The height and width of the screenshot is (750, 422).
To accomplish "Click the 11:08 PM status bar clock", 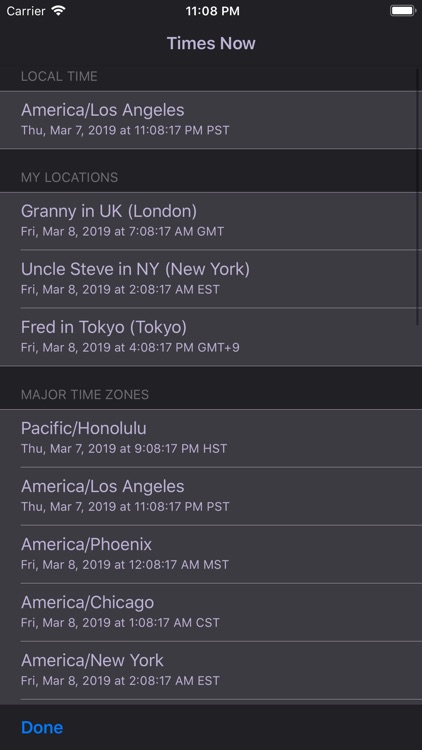I will point(212,11).
